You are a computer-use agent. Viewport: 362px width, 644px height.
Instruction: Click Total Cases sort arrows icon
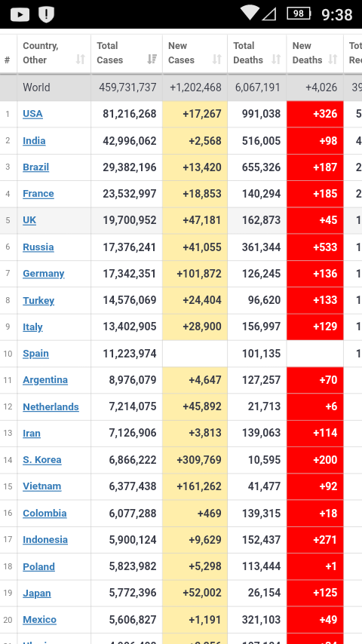pos(152,60)
